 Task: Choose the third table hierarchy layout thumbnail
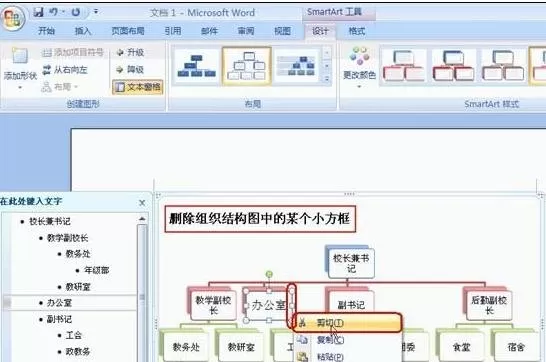296,66
